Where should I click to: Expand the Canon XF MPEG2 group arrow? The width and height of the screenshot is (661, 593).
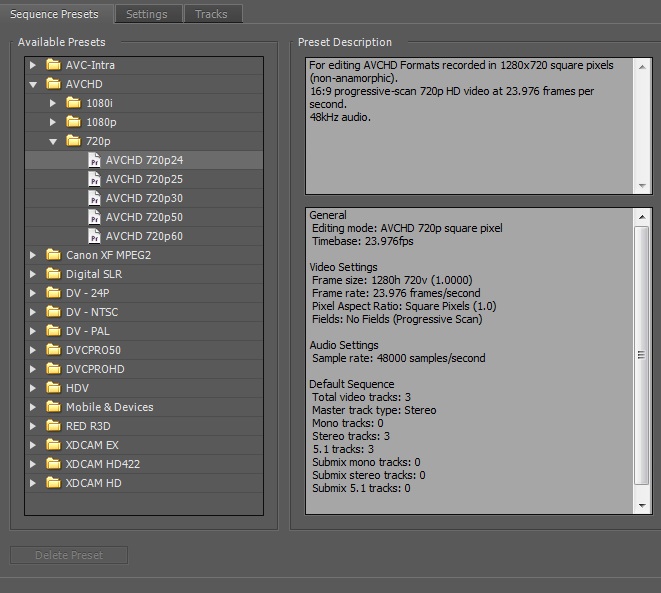(33, 255)
